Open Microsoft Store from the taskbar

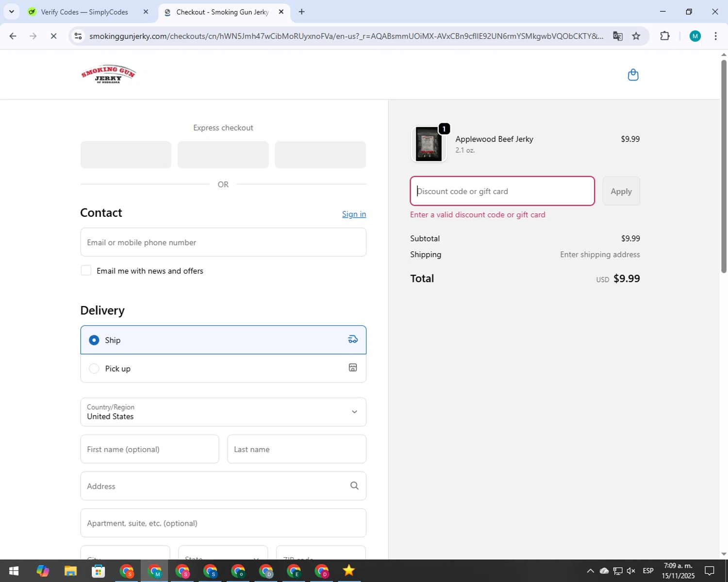pos(99,571)
